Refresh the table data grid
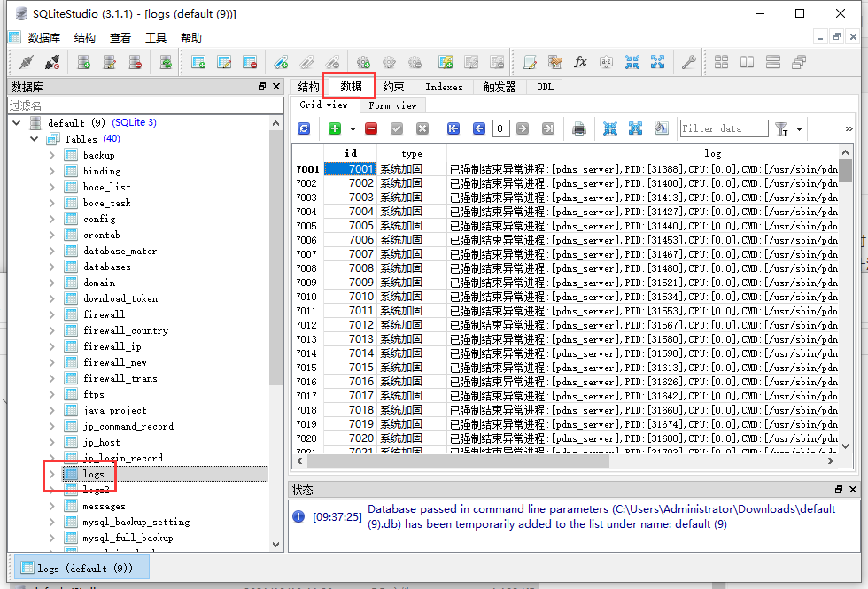Viewport: 868px width, 589px height. click(x=304, y=129)
